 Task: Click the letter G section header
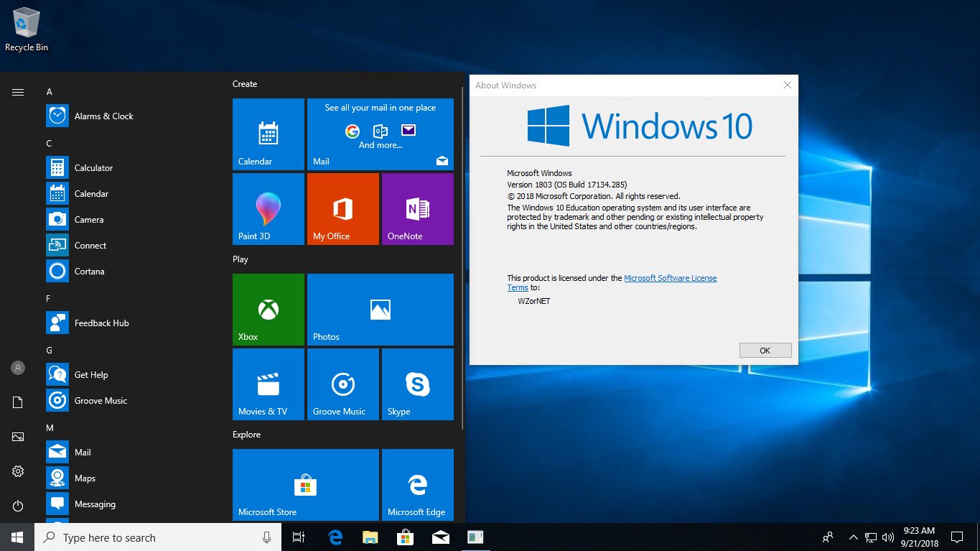point(50,351)
